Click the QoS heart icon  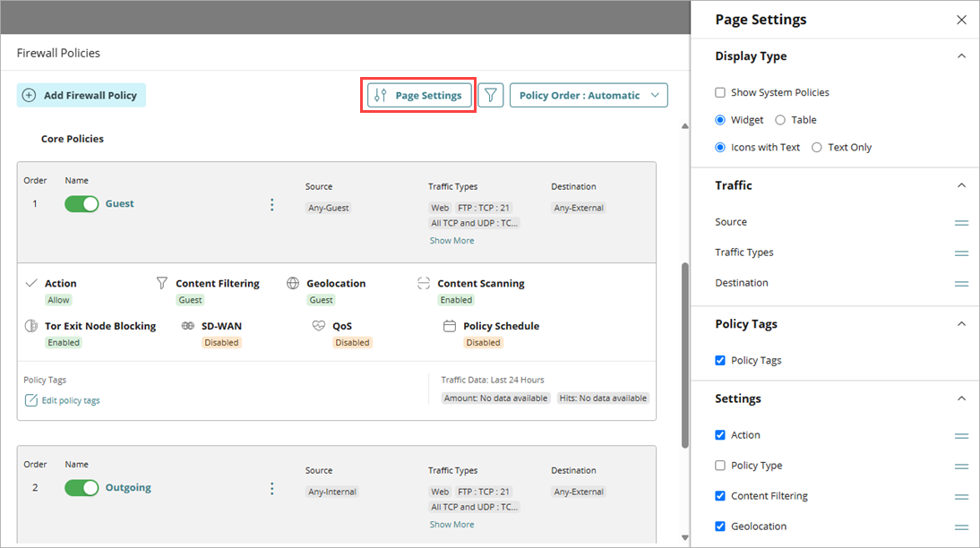pyautogui.click(x=319, y=326)
